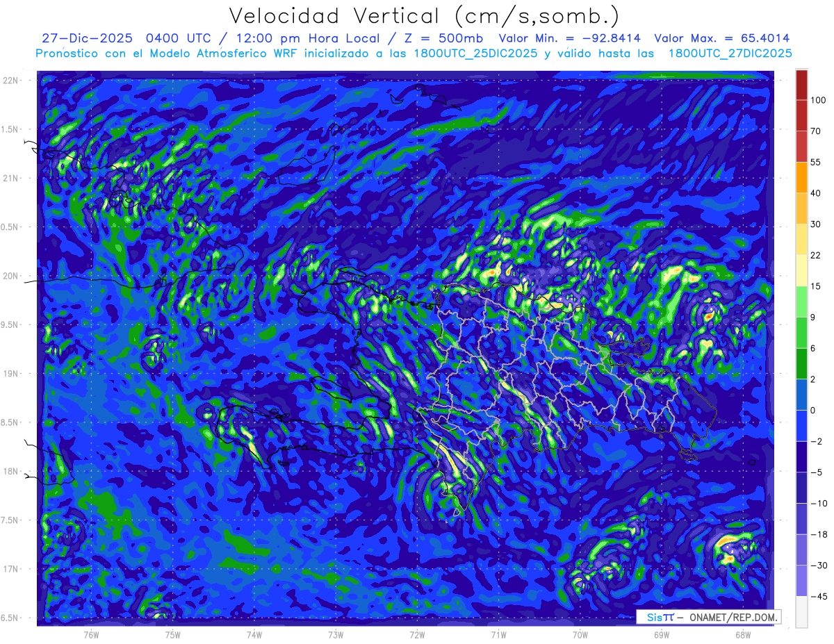834x644 pixels.
Task: Select the light orange swatch between 30 and 40
Action: [x=801, y=208]
